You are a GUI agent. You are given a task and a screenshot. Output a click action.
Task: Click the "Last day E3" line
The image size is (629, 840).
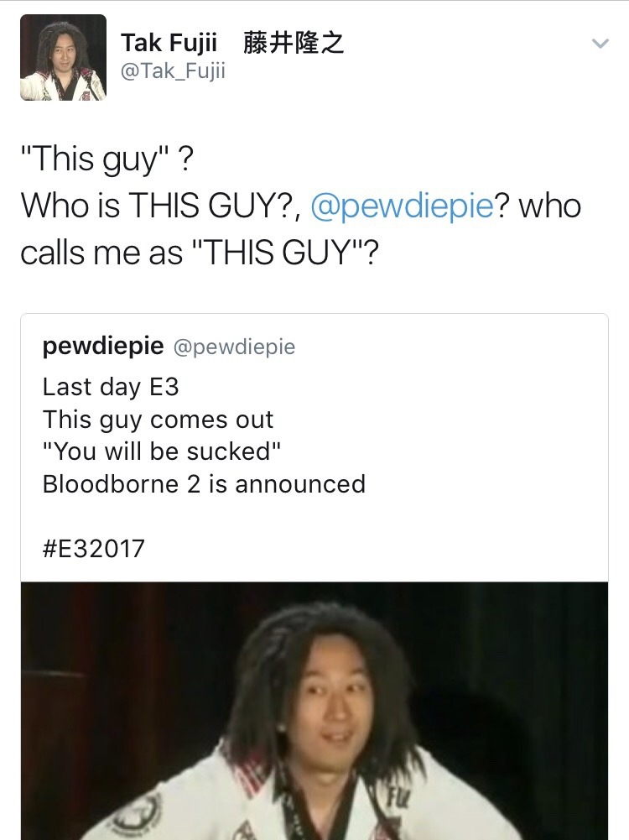click(x=111, y=388)
